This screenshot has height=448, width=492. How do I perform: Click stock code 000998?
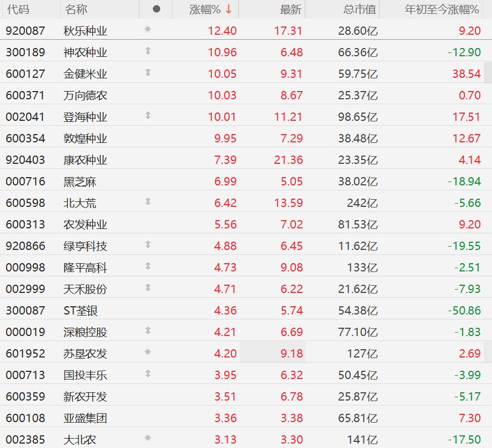(25, 268)
